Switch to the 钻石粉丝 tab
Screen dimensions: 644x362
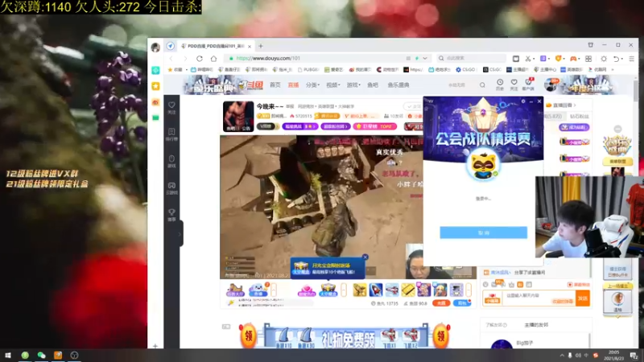coord(580,117)
